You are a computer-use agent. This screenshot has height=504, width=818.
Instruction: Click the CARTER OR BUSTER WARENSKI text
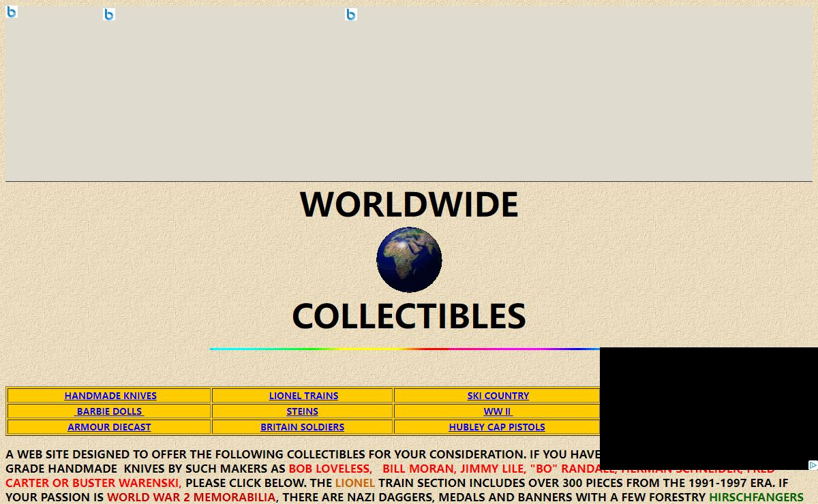pos(93,483)
